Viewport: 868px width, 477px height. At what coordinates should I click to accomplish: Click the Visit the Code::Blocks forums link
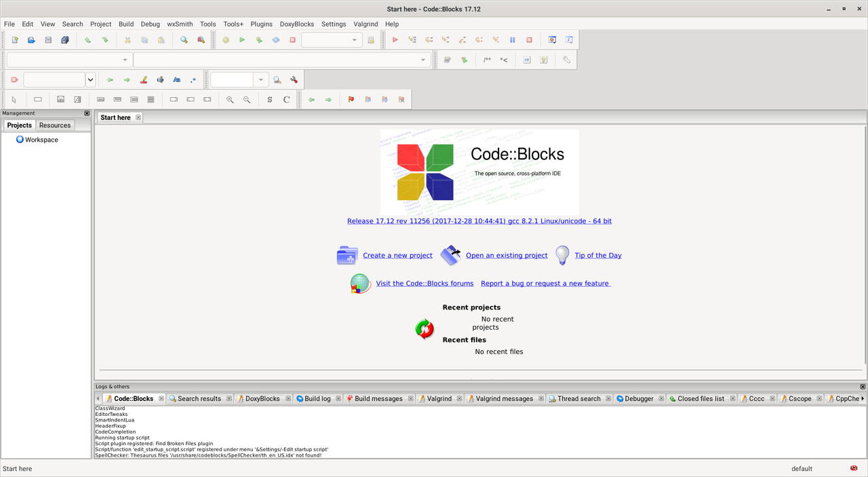click(x=425, y=283)
